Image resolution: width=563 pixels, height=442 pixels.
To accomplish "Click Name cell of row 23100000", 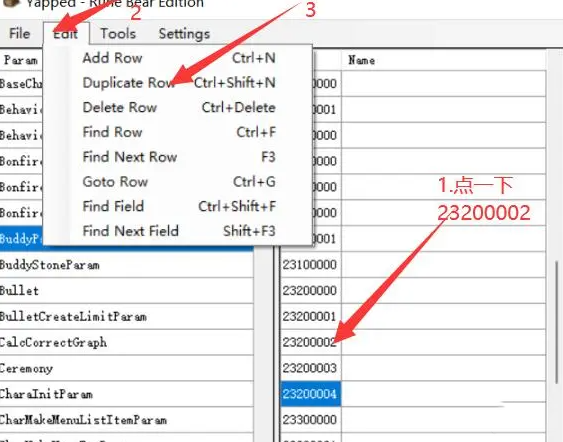I will point(443,265).
